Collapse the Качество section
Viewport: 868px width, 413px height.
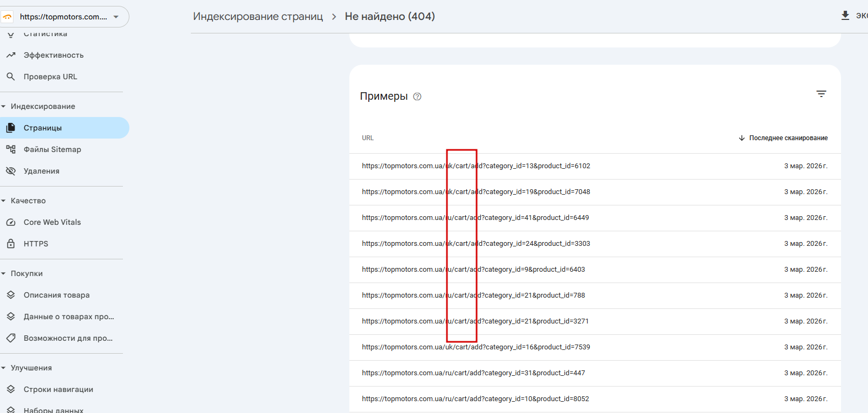4,201
